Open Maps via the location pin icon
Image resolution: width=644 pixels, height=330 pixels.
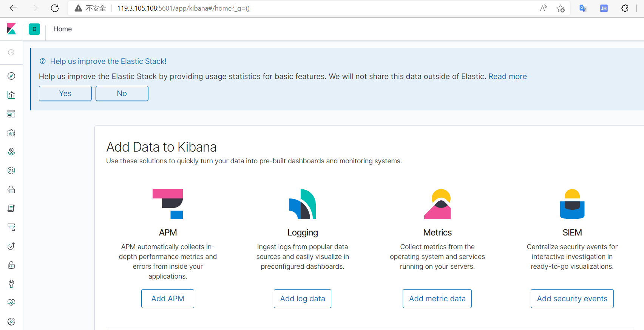tap(11, 152)
